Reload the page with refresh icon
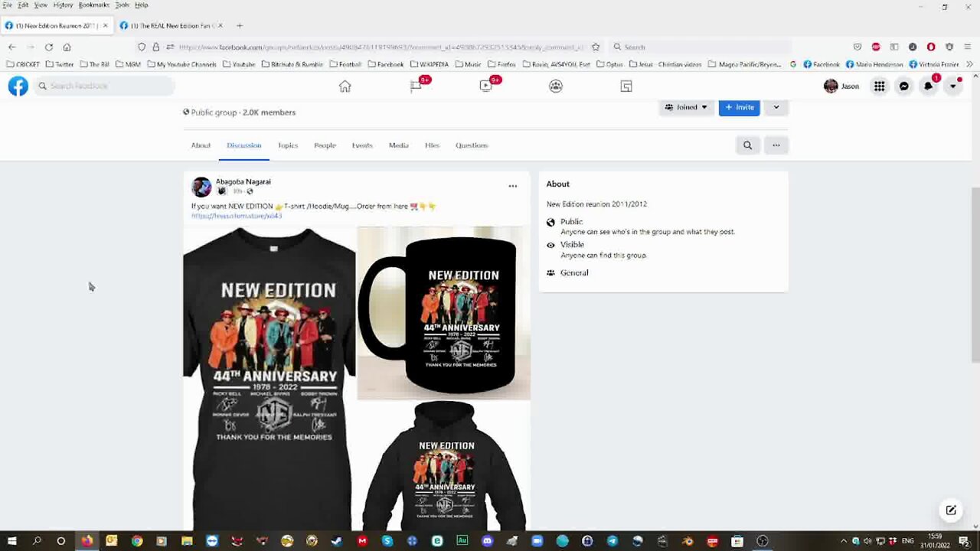The width and height of the screenshot is (980, 551). 49,47
